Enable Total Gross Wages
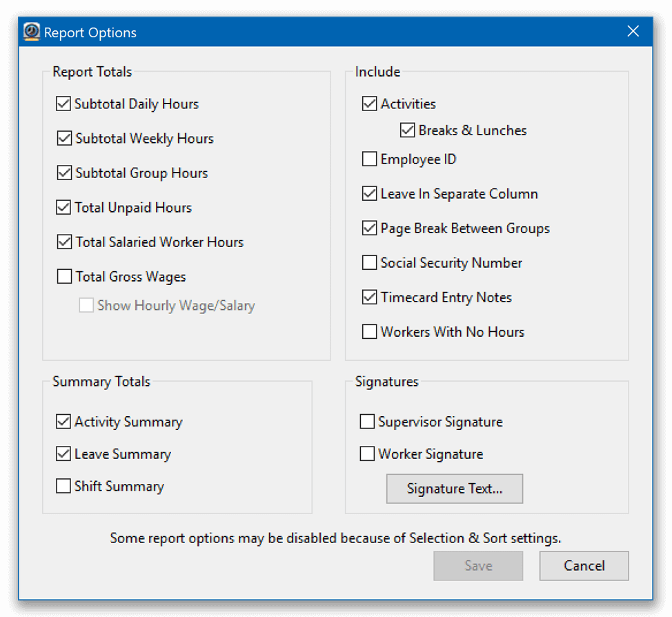The width and height of the screenshot is (672, 617). (63, 276)
